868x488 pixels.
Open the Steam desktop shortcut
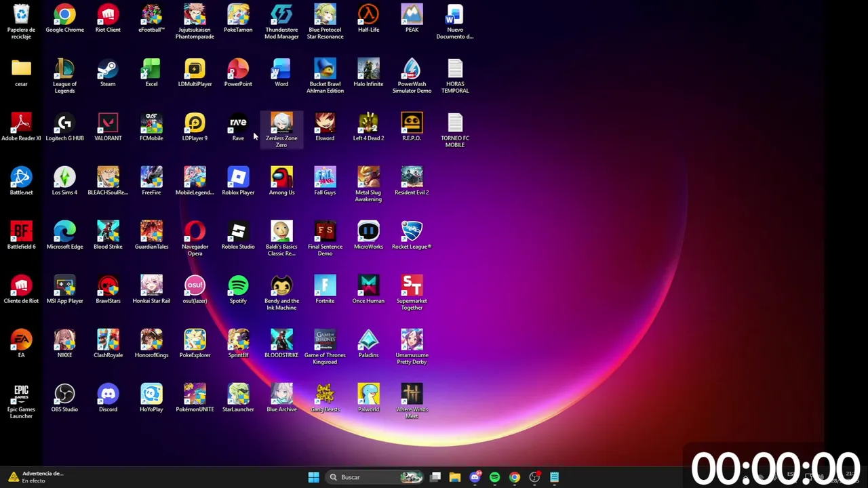tap(108, 73)
